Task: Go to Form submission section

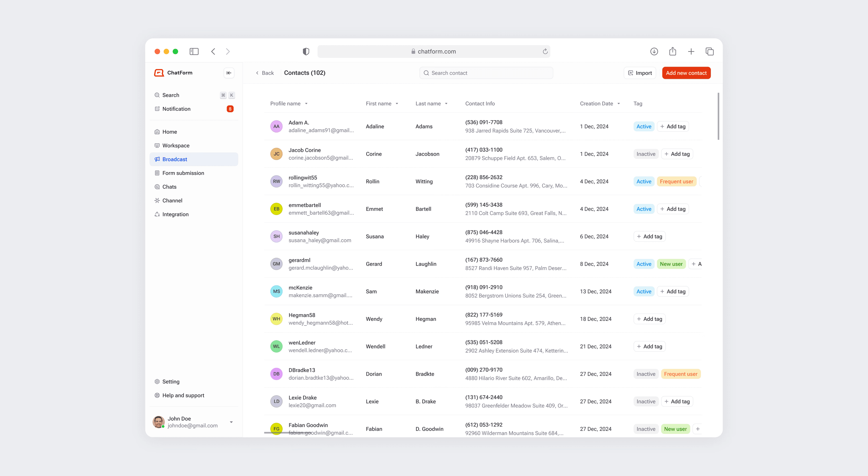Action: [x=183, y=173]
